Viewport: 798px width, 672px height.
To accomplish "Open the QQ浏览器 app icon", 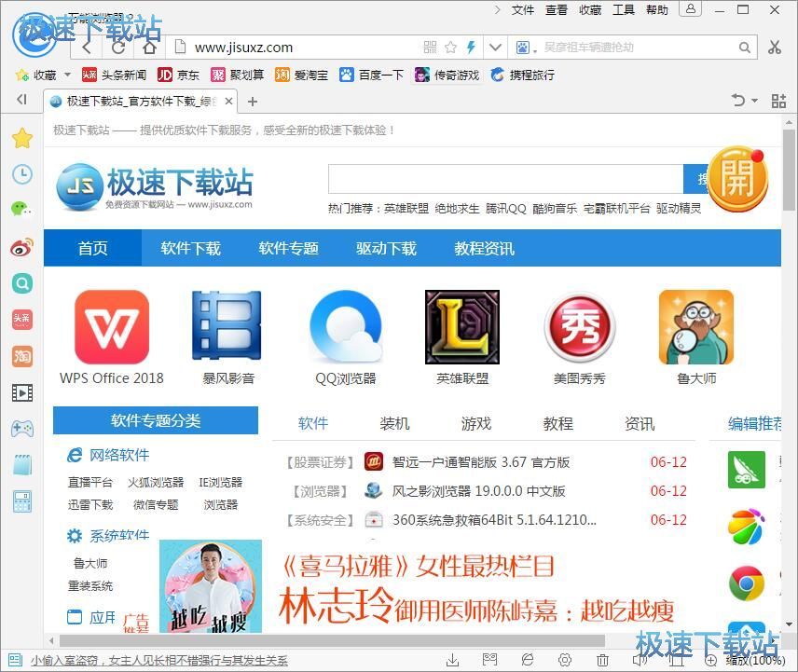I will point(346,327).
